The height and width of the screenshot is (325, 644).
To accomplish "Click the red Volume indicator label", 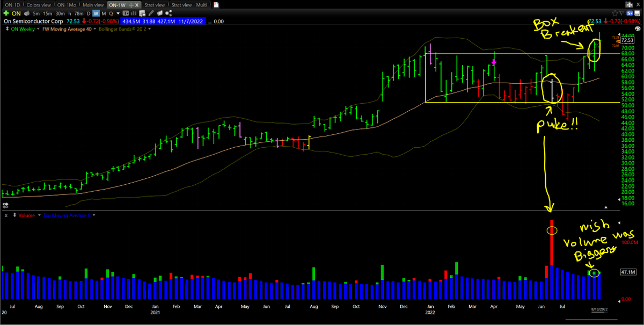I will [x=26, y=215].
